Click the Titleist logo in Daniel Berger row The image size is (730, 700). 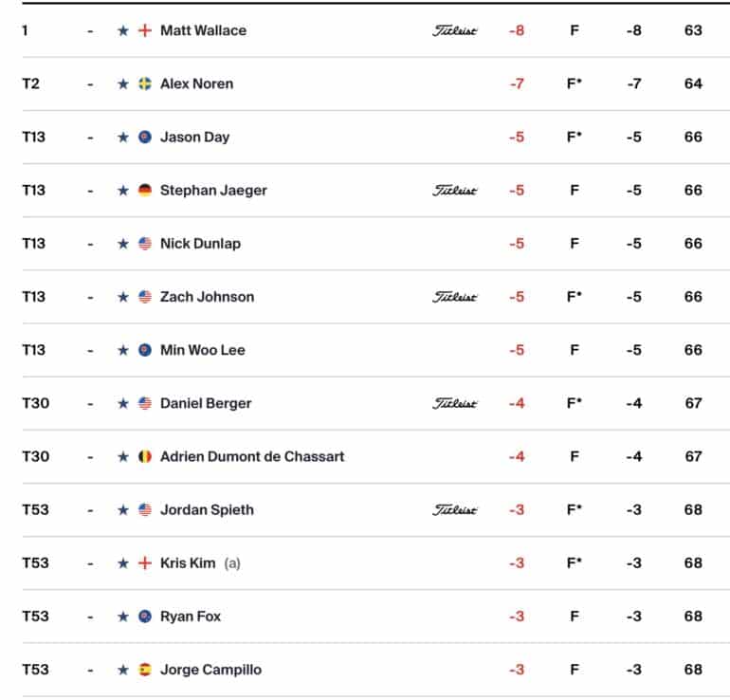[x=454, y=403]
